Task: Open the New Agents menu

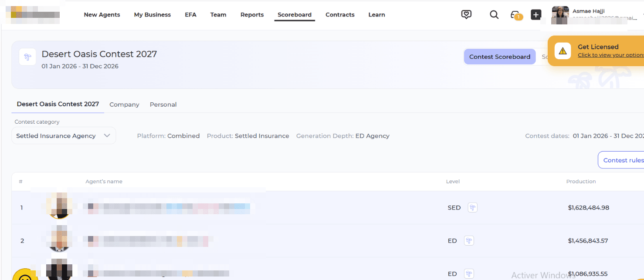Action: coord(102,15)
